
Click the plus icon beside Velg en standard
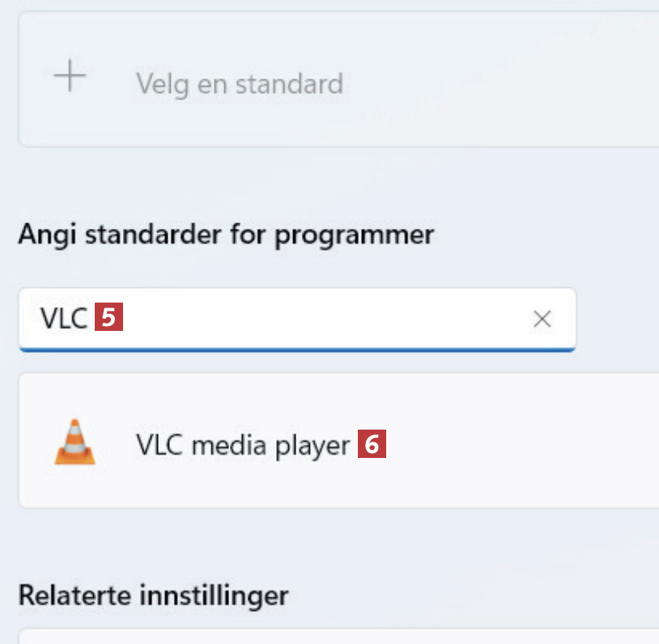70,78
